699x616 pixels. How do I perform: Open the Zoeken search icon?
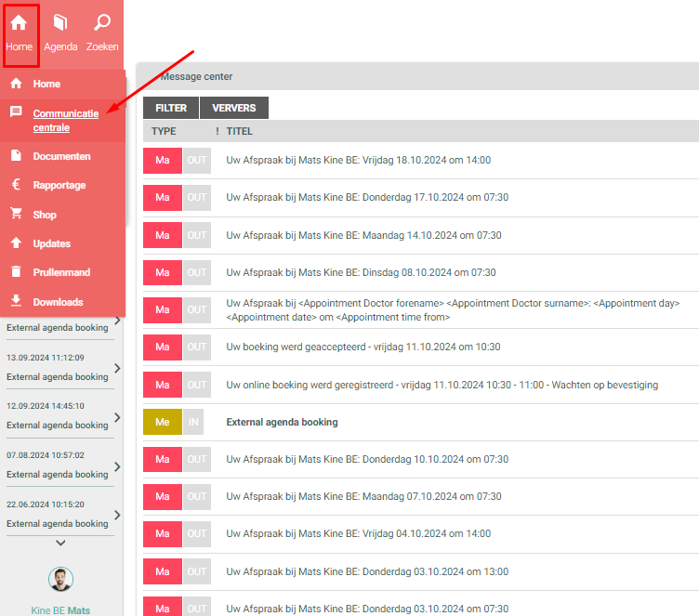102,22
